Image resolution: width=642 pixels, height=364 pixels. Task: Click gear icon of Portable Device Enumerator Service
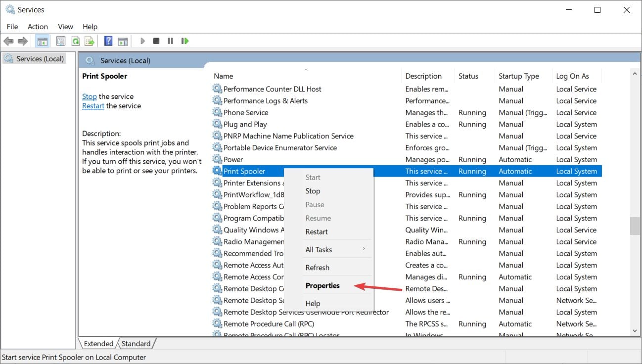tap(217, 148)
